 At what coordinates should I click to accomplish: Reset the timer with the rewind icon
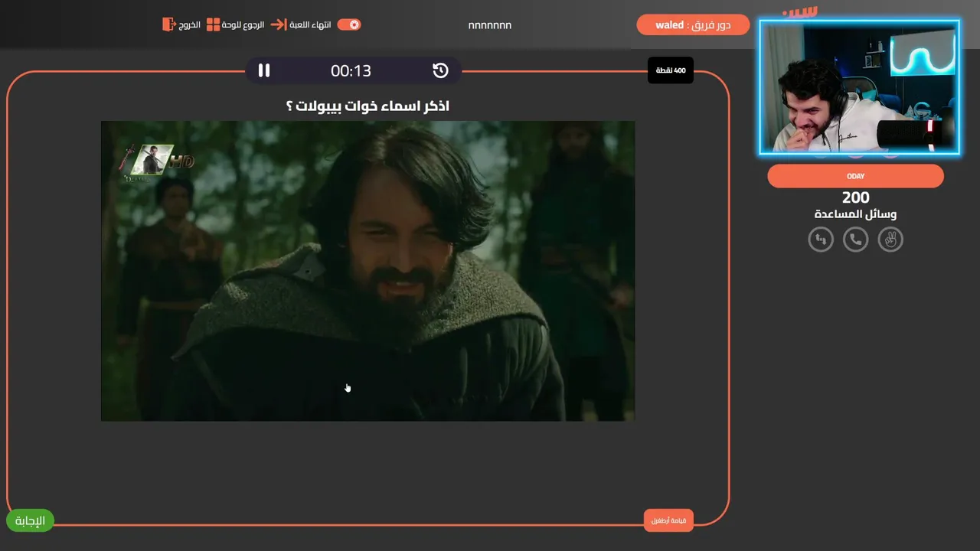pyautogui.click(x=440, y=70)
